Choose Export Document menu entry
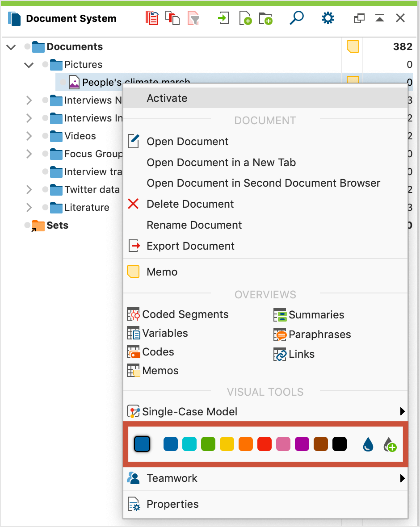Image resolution: width=420 pixels, height=527 pixels. click(x=190, y=246)
